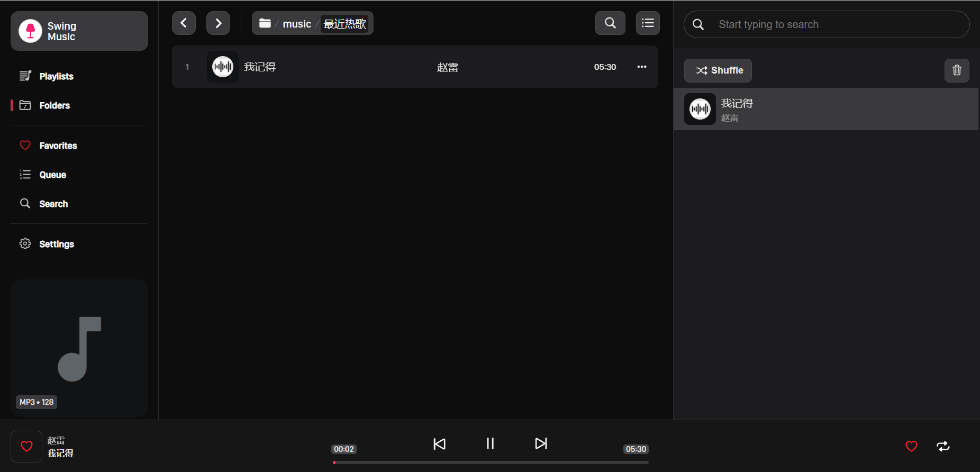Screen dimensions: 980x472
Task: Toggle repeat mode in player bar
Action: click(x=943, y=446)
